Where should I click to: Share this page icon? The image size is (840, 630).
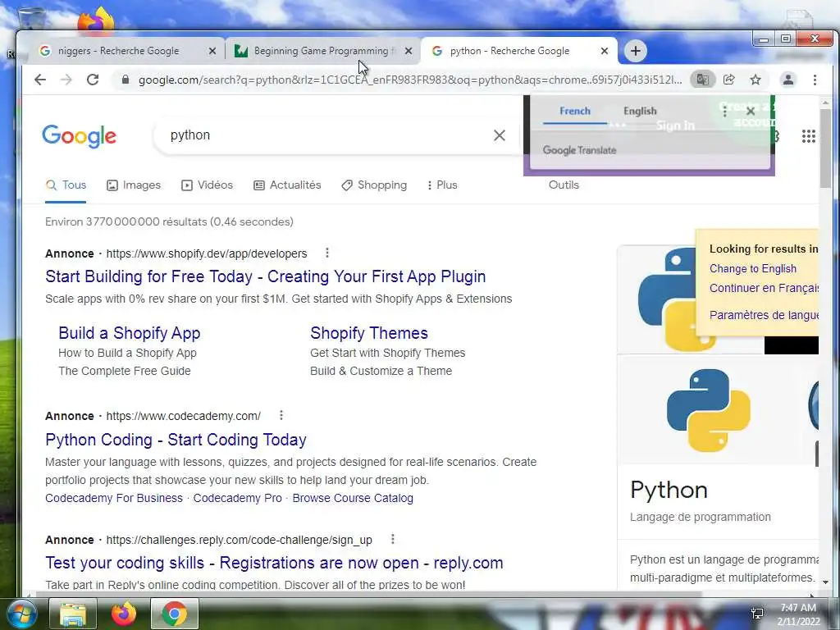click(x=728, y=80)
